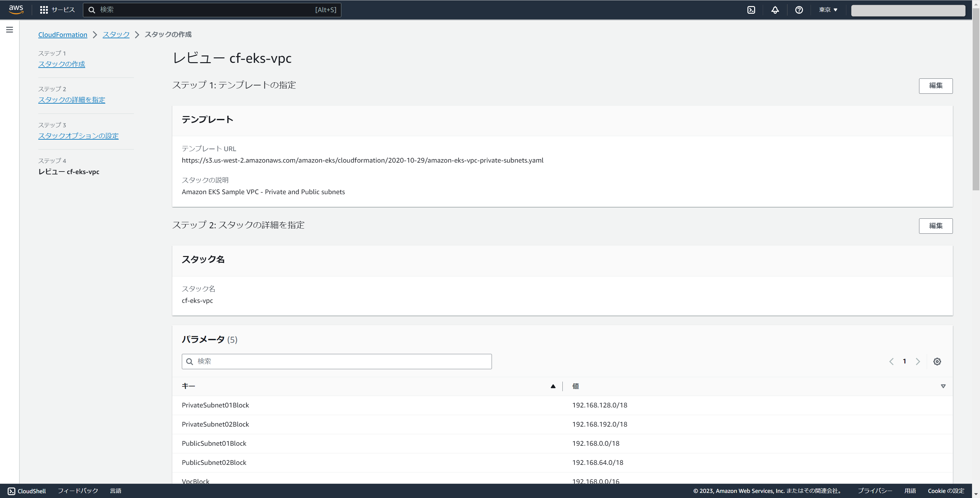Click 編集 button for step 2 details
Viewport: 980px width, 498px height.
tap(935, 226)
